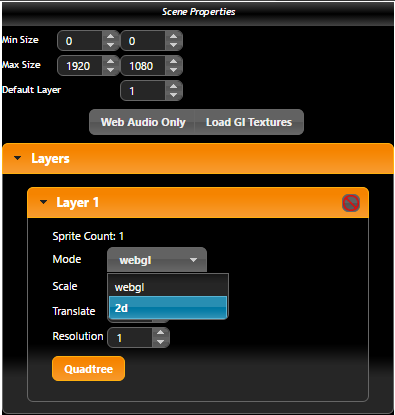Click the delete icon on Layer 1
Screen dimensions: 395x415
point(351,203)
